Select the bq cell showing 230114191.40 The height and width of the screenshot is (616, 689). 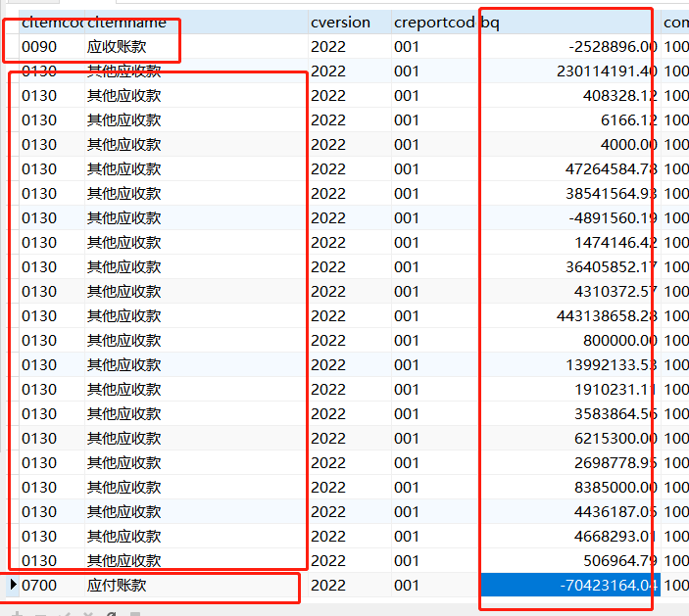pos(569,71)
